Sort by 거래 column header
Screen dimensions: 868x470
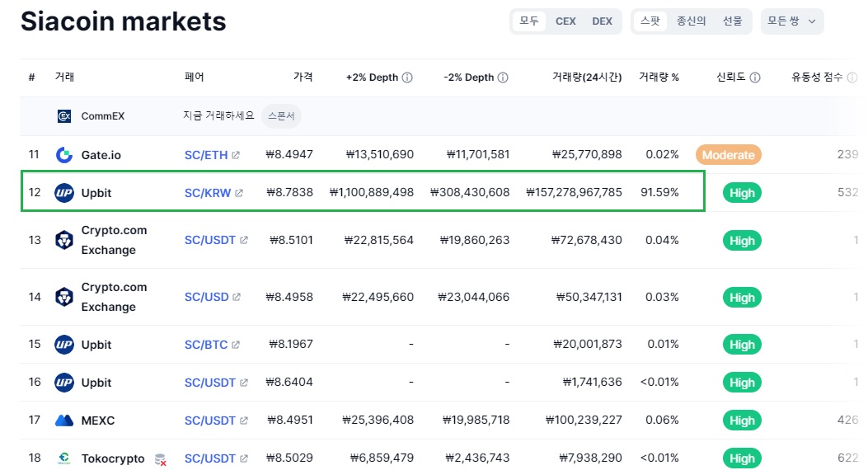(x=65, y=77)
